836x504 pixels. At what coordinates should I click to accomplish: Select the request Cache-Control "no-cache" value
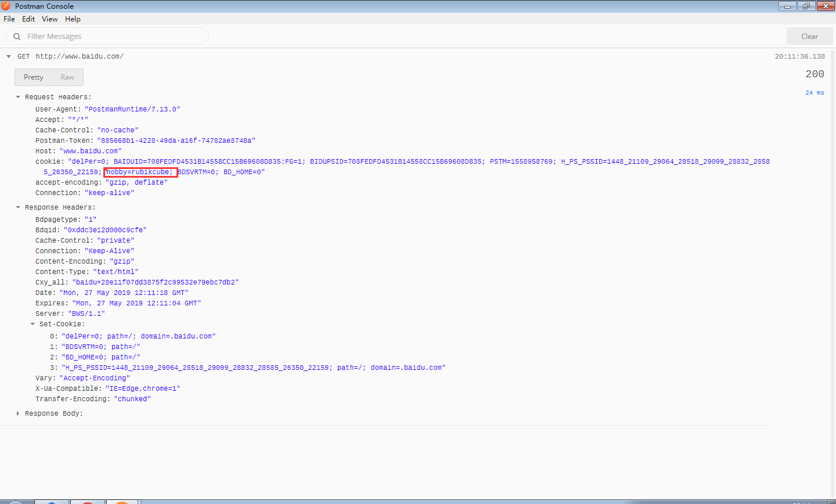pyautogui.click(x=118, y=130)
